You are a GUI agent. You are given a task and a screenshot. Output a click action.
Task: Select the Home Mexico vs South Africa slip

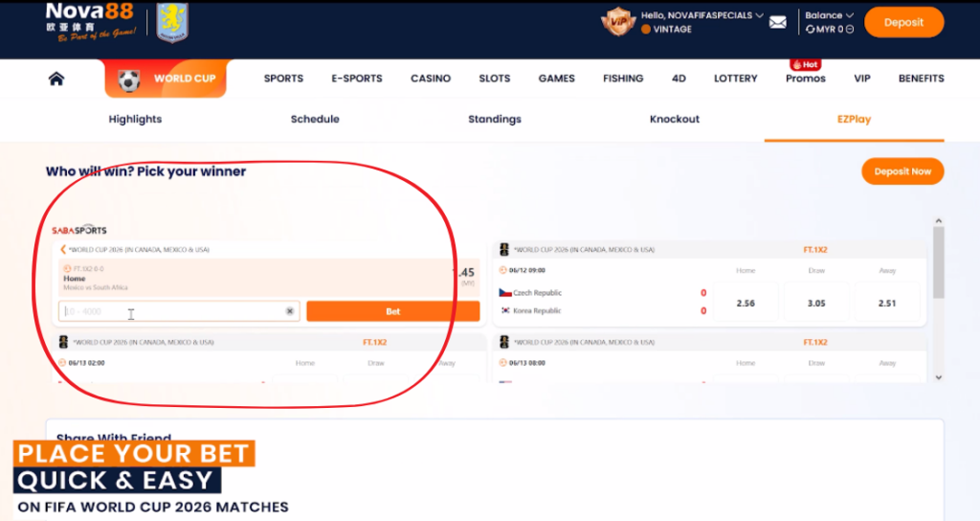(x=269, y=278)
